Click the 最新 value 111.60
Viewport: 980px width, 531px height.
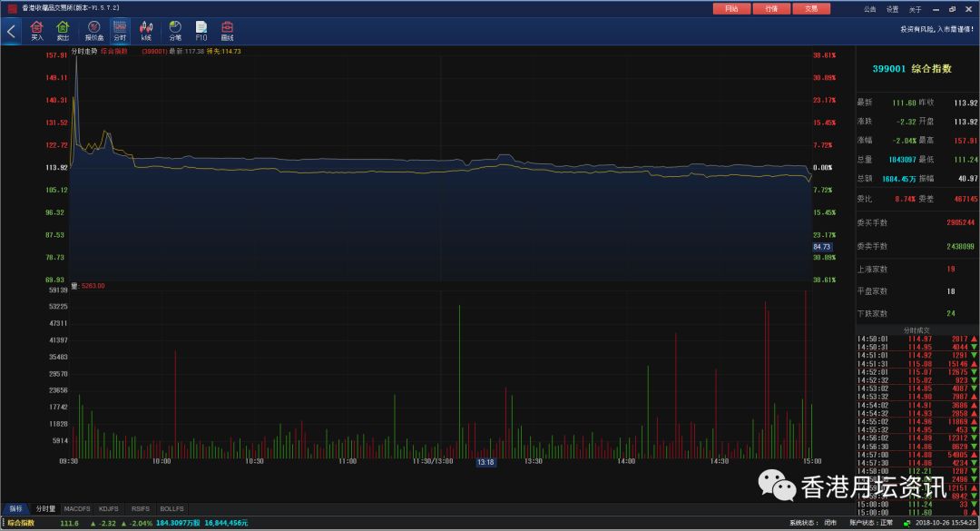point(904,103)
